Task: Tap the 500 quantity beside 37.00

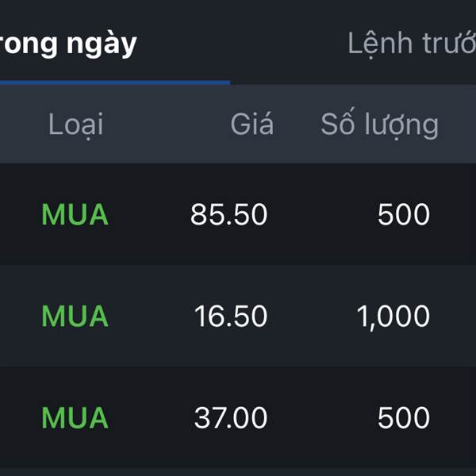Action: (404, 418)
